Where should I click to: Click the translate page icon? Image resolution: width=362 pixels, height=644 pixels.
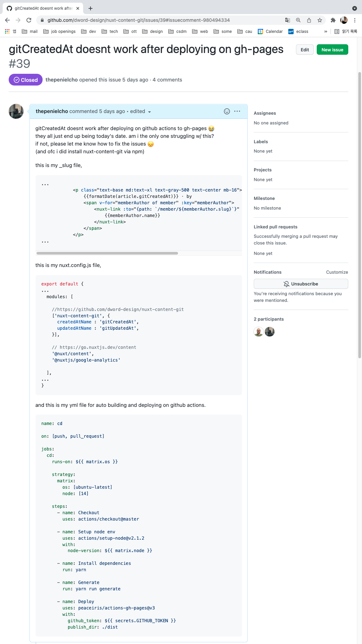click(x=288, y=20)
